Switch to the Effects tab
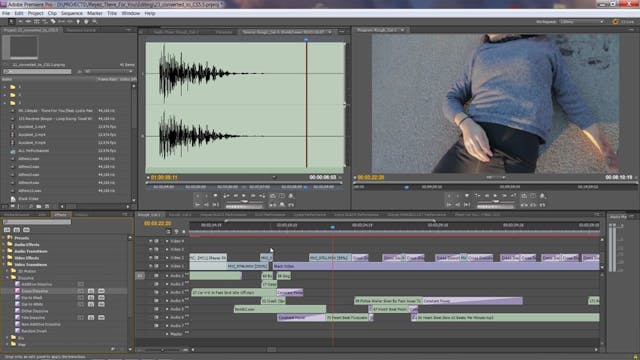 coord(60,214)
